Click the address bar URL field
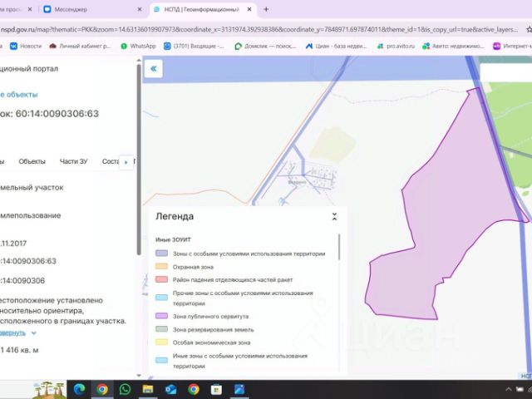The width and height of the screenshot is (532, 399). [x=259, y=30]
